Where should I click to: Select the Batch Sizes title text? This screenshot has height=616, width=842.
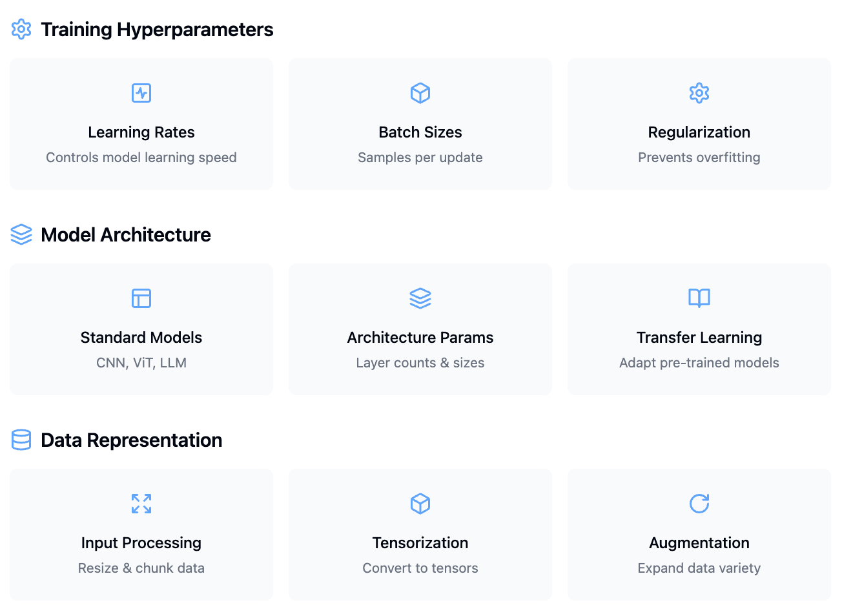420,132
